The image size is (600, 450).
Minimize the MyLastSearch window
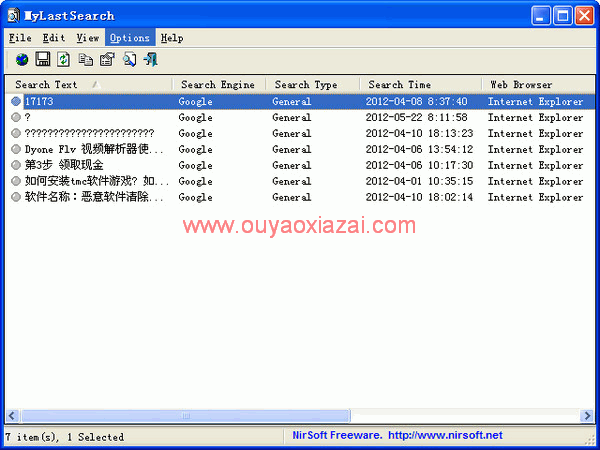coord(541,16)
